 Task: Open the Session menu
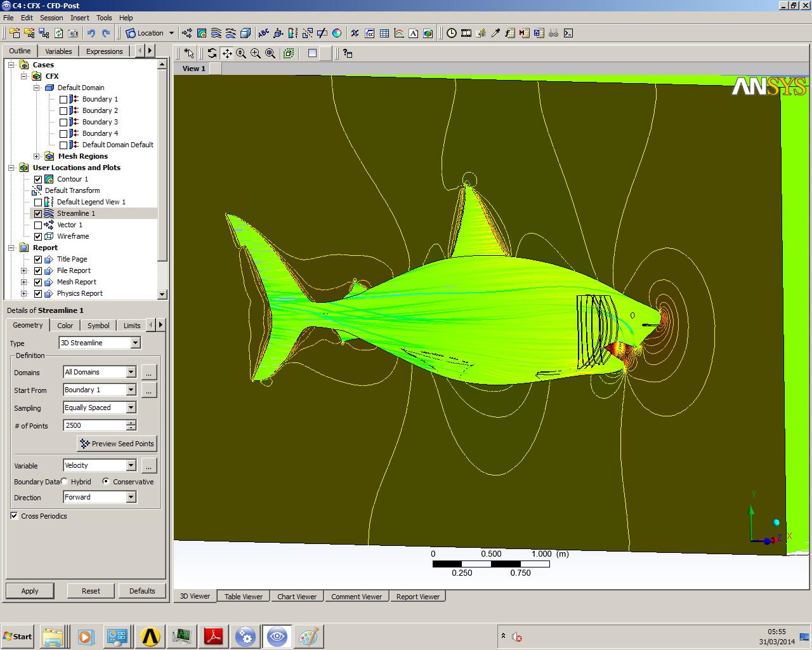[x=51, y=18]
